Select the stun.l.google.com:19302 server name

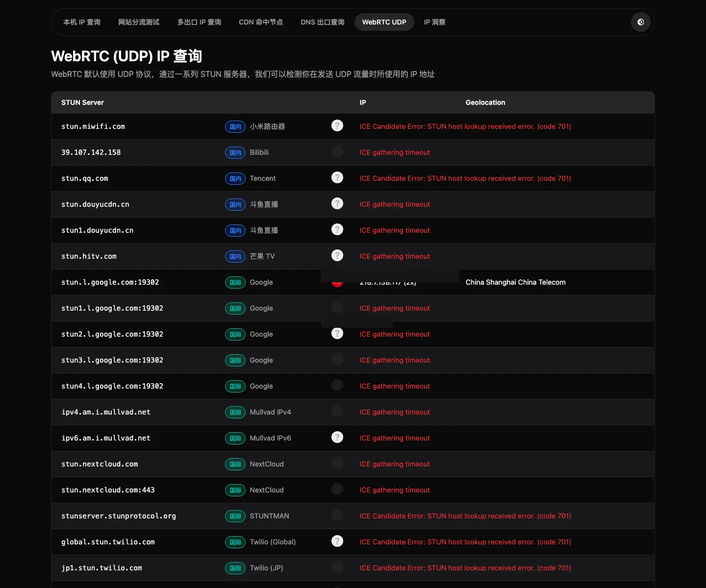110,282
